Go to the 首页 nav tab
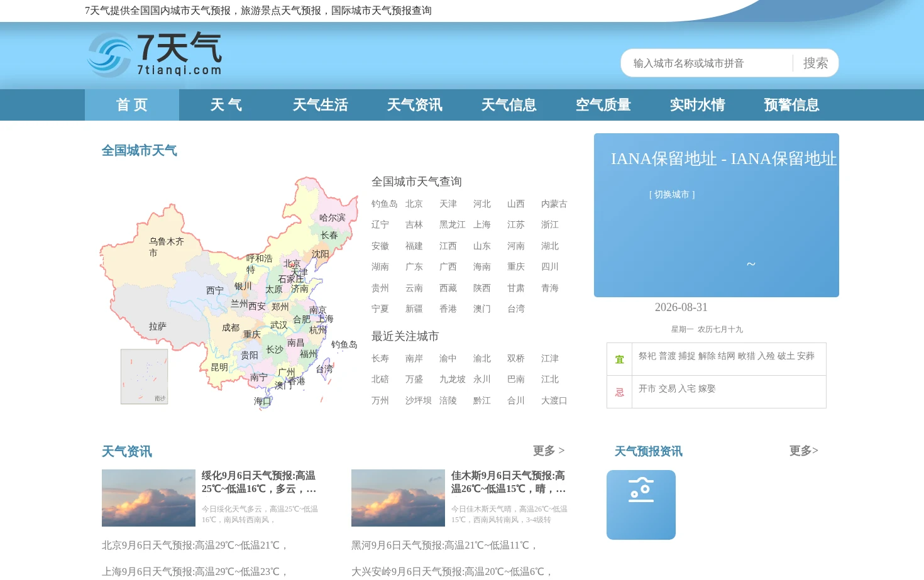924x580 pixels. click(132, 105)
